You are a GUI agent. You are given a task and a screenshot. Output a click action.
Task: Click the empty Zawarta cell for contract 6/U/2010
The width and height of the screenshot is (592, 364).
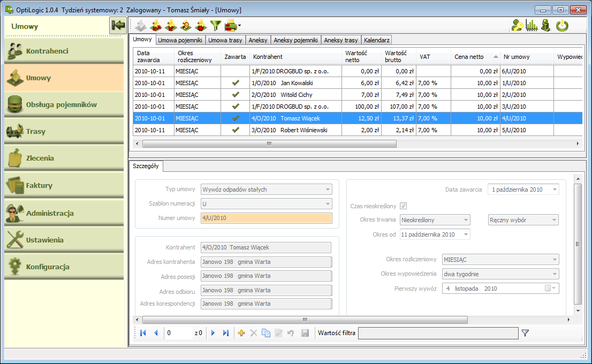point(236,71)
